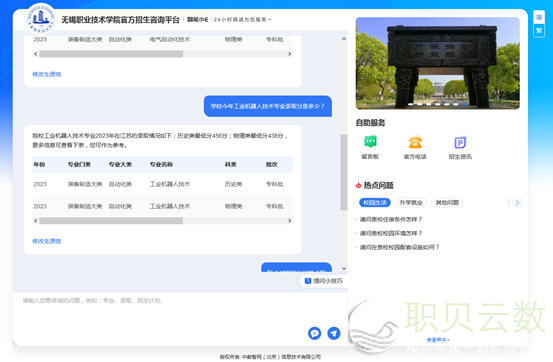This screenshot has height=362, width=553.
Task: Expand more hot-topic tabs with double arrow
Action: (517, 203)
